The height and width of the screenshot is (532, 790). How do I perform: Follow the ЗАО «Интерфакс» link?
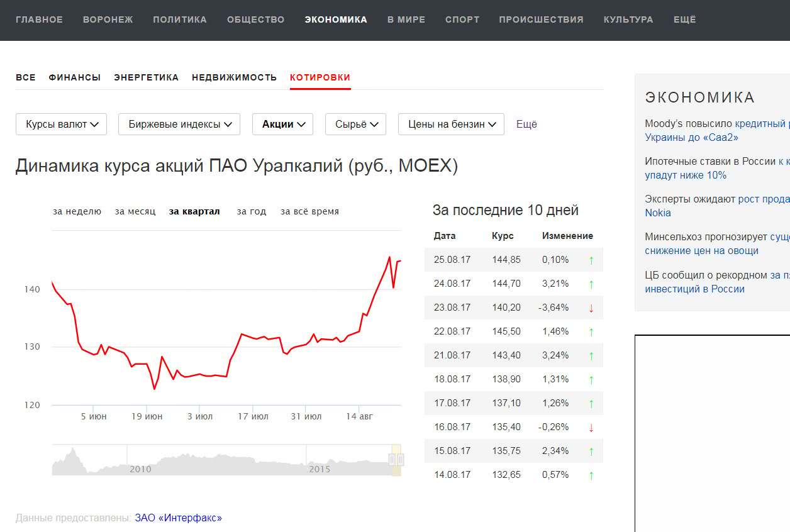pos(178,518)
